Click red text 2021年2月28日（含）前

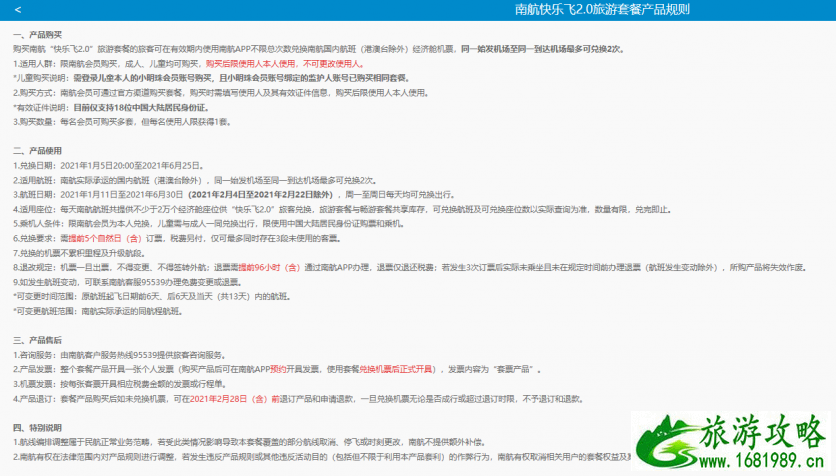click(x=235, y=398)
